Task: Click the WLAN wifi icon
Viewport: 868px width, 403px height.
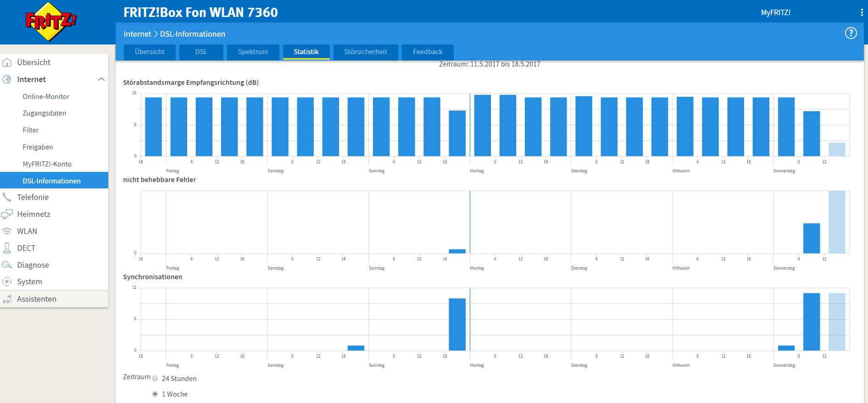Action: point(7,231)
